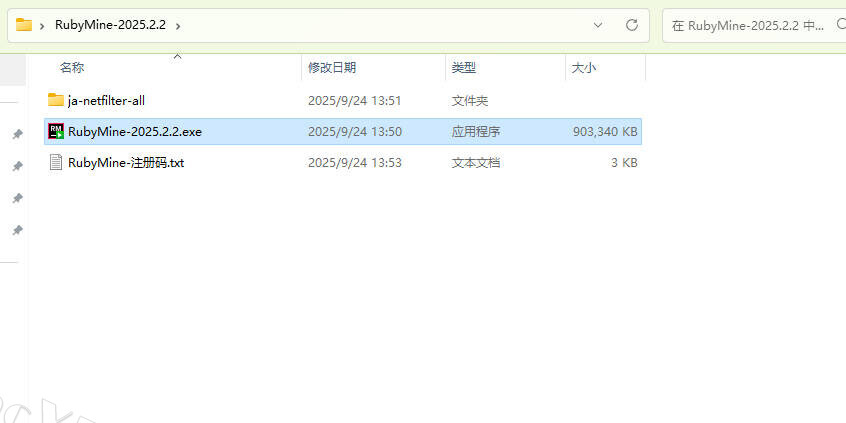Click the 903,340 KB size cell
846x423 pixels.
604,131
